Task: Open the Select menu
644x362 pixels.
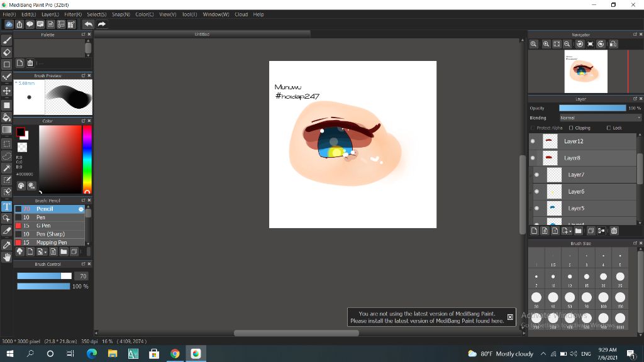Action: pos(96,14)
